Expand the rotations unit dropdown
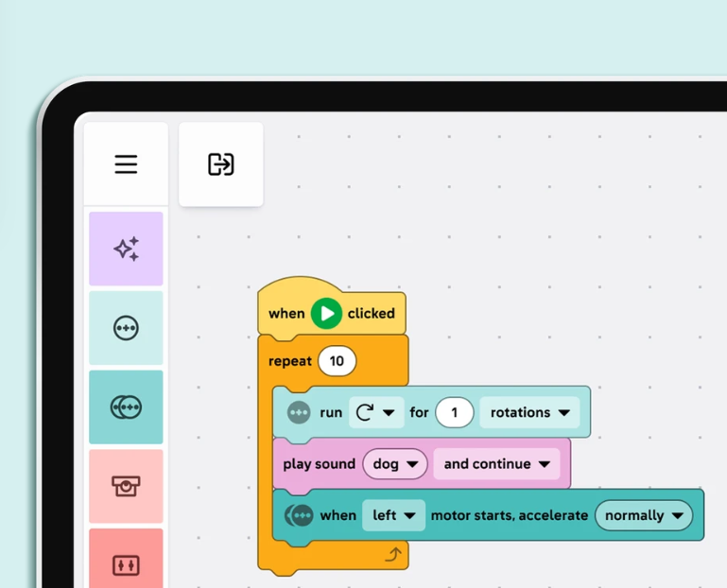Image resolution: width=727 pixels, height=588 pixels. [x=529, y=413]
